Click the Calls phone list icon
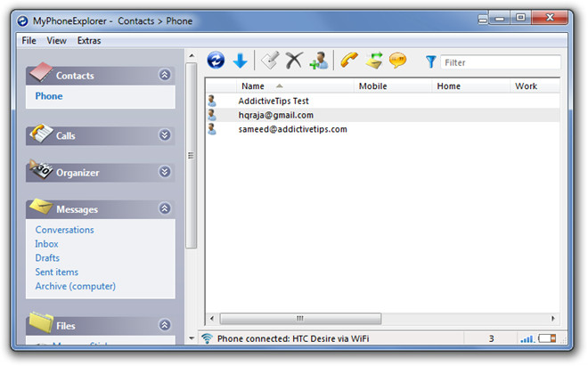 click(41, 133)
